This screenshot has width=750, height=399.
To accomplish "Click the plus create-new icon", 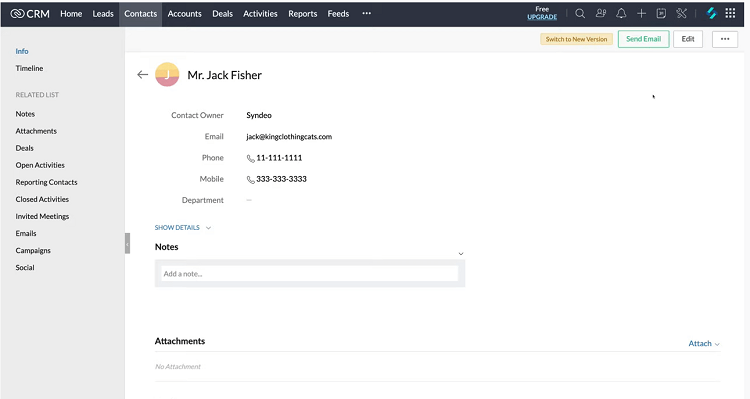I will click(641, 14).
